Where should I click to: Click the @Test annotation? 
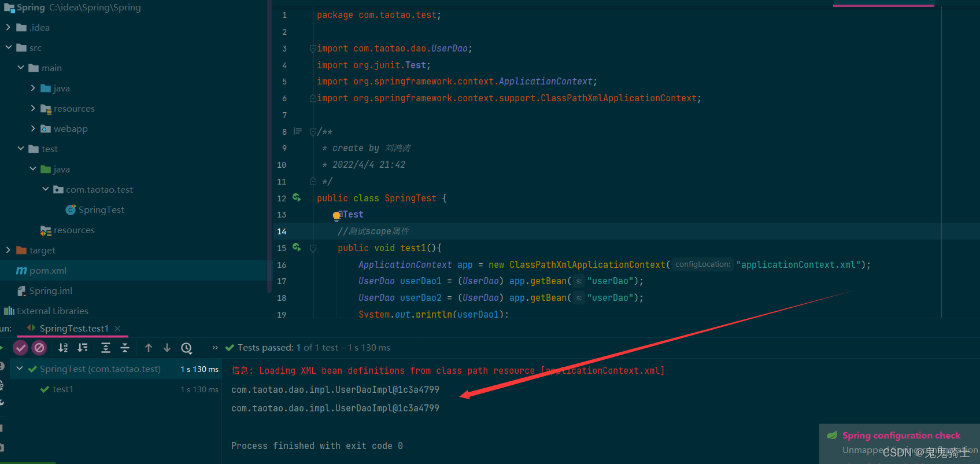point(351,215)
